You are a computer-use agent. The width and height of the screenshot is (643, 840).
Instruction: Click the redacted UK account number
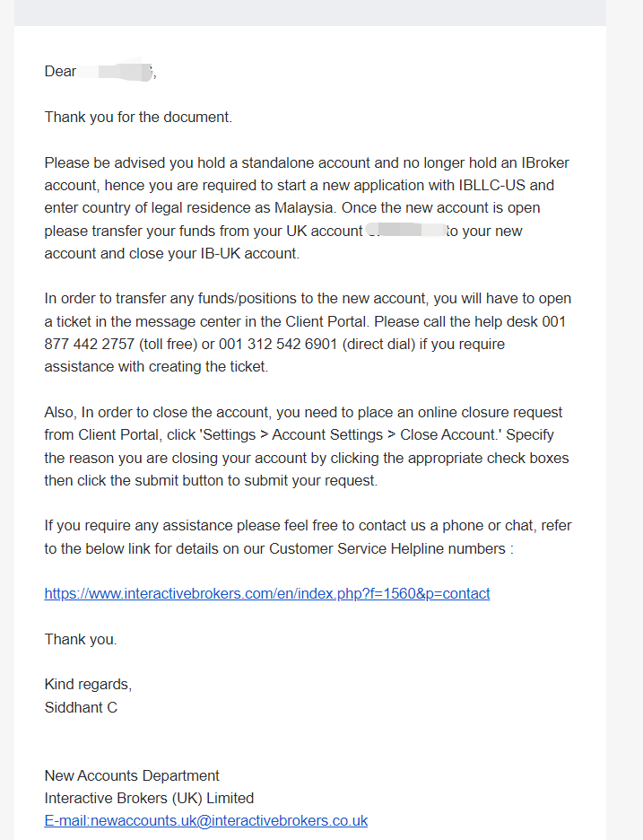[x=406, y=231]
